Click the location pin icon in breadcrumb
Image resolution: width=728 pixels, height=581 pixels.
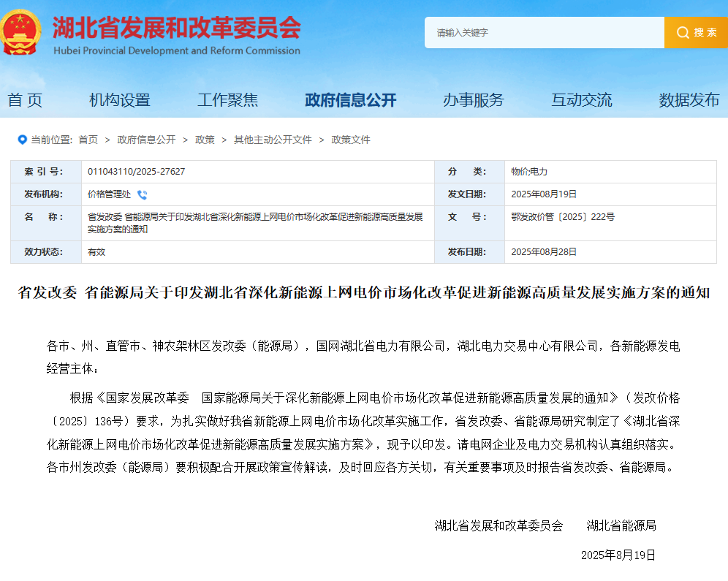tap(23, 140)
